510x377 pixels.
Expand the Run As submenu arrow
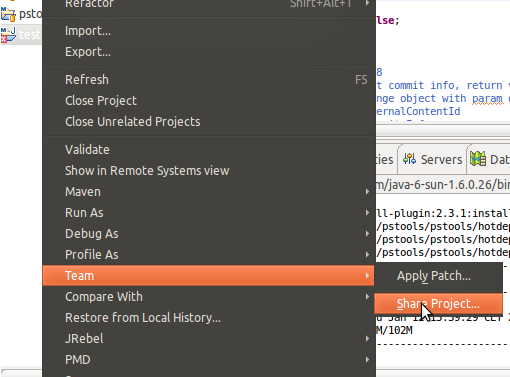click(367, 213)
